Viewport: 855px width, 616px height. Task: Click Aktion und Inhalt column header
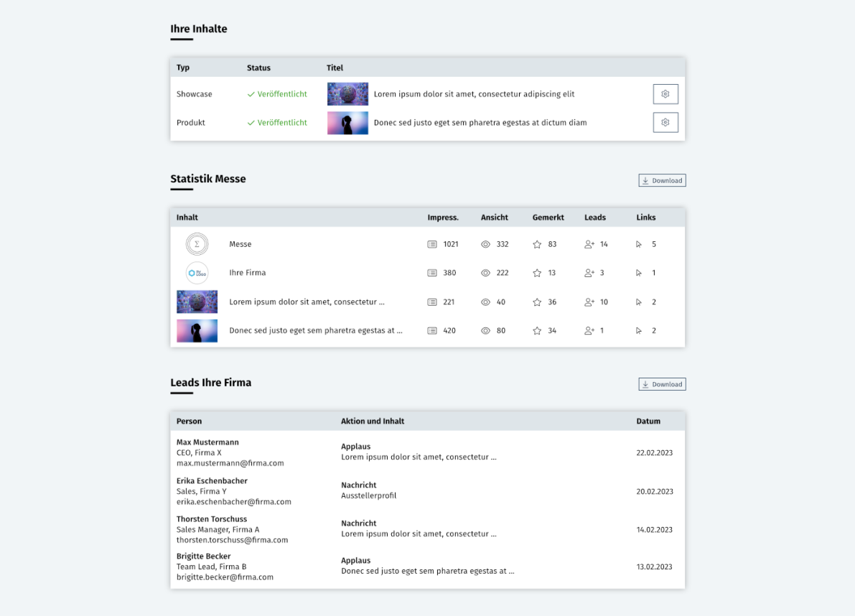click(373, 421)
